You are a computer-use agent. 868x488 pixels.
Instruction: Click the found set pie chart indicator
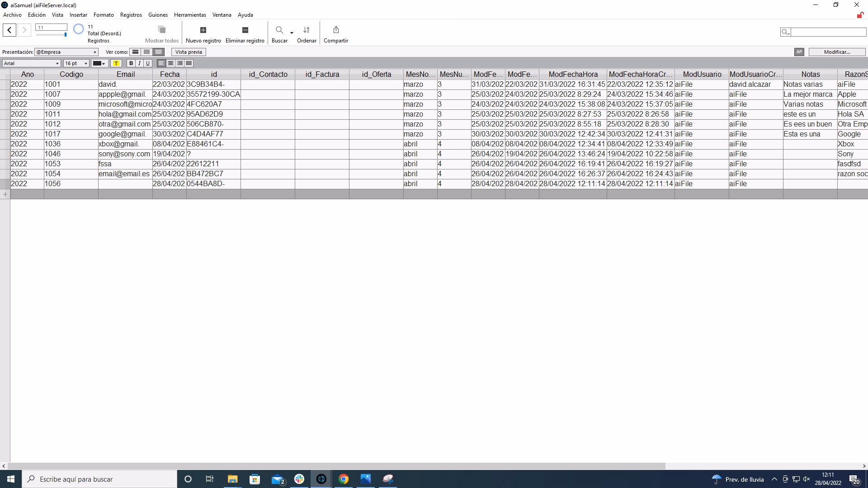coord(79,29)
